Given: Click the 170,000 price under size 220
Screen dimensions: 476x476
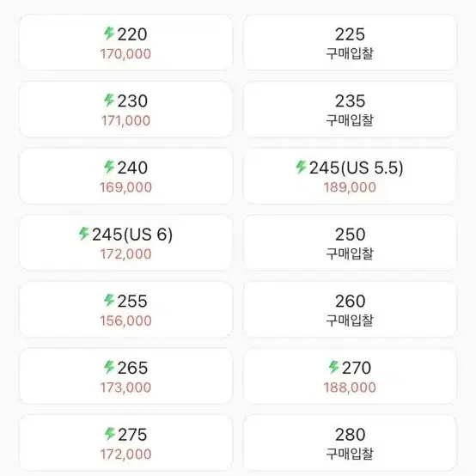Looking at the screenshot, I should 126,54.
